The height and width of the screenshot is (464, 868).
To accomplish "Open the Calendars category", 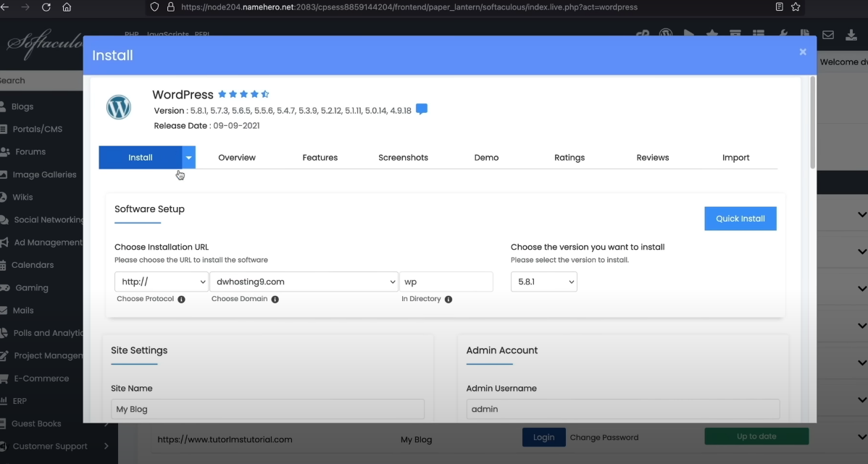I will 32,265.
